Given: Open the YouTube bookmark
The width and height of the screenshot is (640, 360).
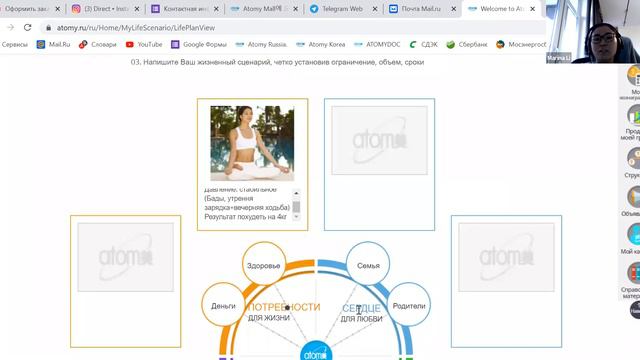Looking at the screenshot, I should 144,44.
